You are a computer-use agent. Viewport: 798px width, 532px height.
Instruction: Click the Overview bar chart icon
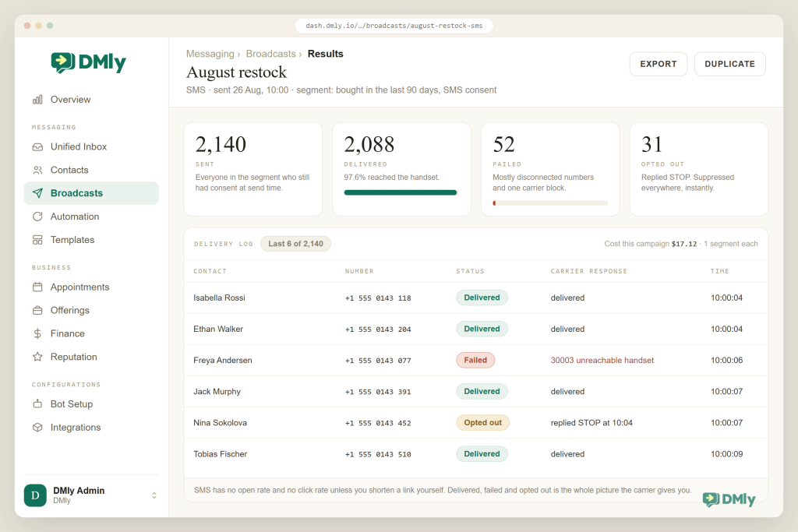[37, 100]
